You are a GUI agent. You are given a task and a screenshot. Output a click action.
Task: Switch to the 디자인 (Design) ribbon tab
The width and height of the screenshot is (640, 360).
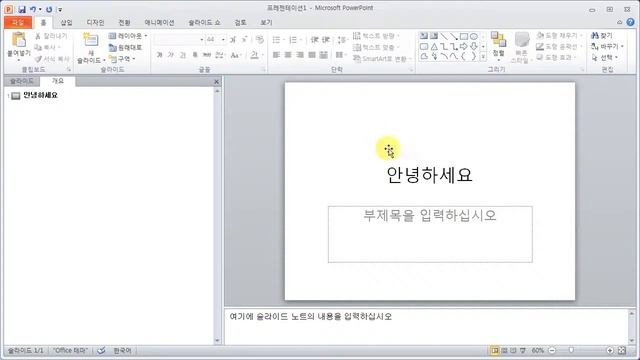[x=96, y=22]
